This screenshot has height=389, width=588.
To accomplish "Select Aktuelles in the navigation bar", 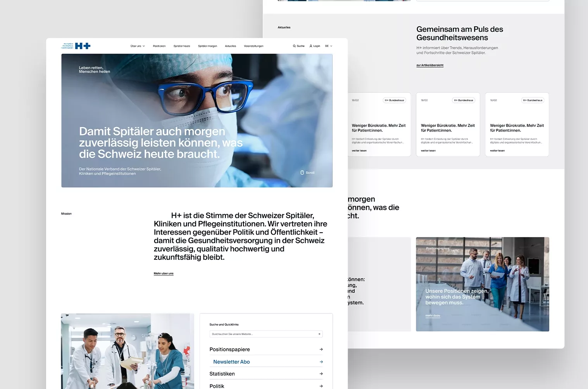I will [x=231, y=46].
